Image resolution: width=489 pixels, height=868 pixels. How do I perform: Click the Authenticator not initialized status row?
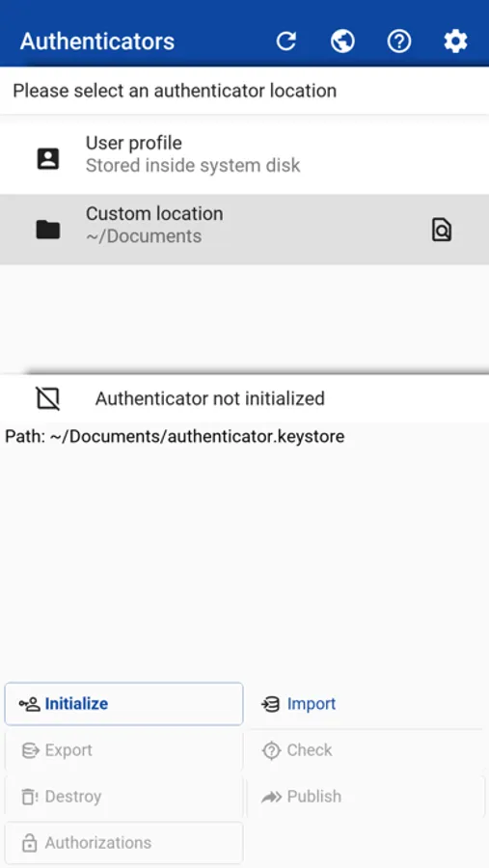[244, 398]
